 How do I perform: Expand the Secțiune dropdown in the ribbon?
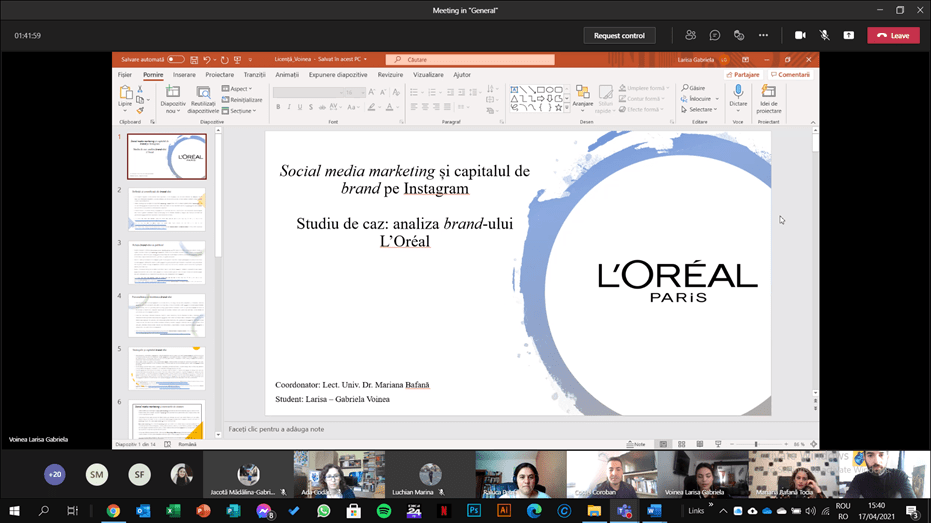click(241, 111)
